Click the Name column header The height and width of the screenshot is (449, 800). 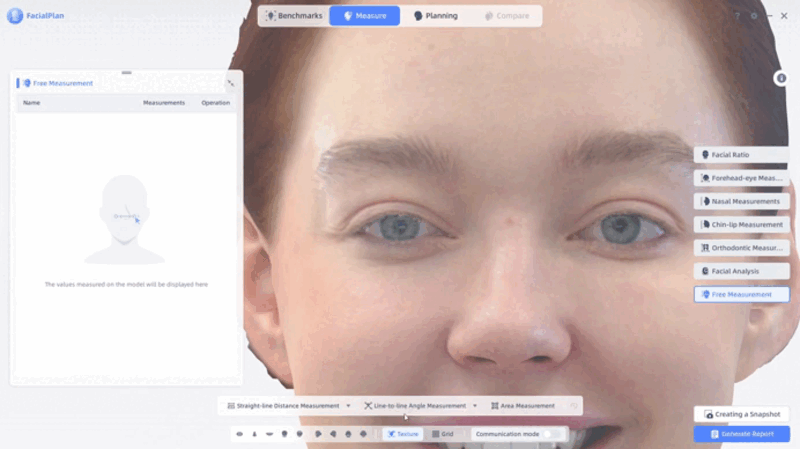(31, 103)
